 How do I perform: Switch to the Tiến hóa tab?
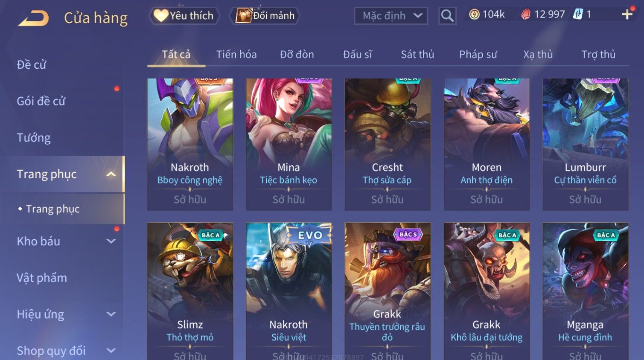click(x=236, y=54)
